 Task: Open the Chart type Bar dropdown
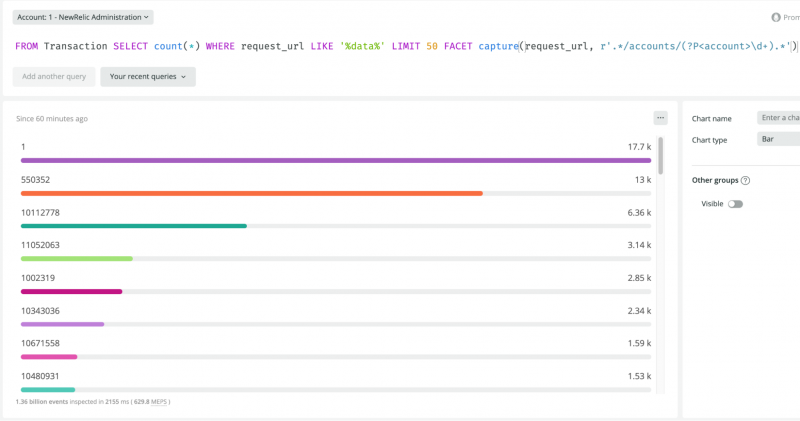pyautogui.click(x=779, y=139)
